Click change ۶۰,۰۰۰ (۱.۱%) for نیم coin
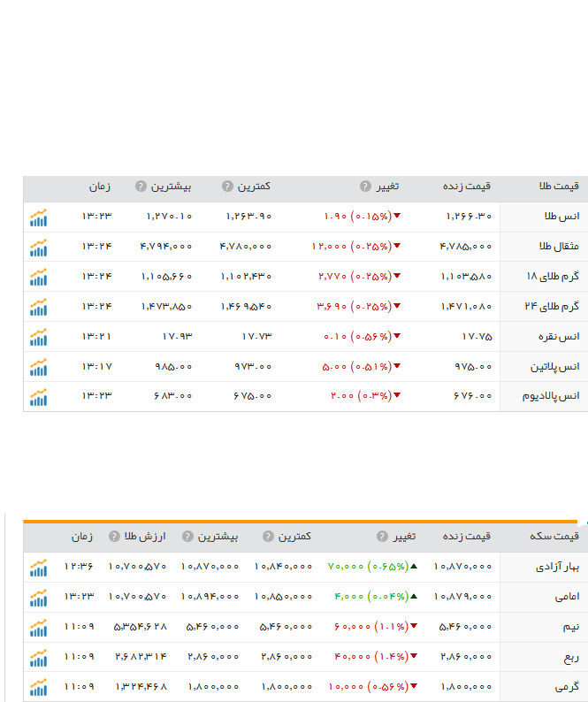 pyautogui.click(x=376, y=626)
